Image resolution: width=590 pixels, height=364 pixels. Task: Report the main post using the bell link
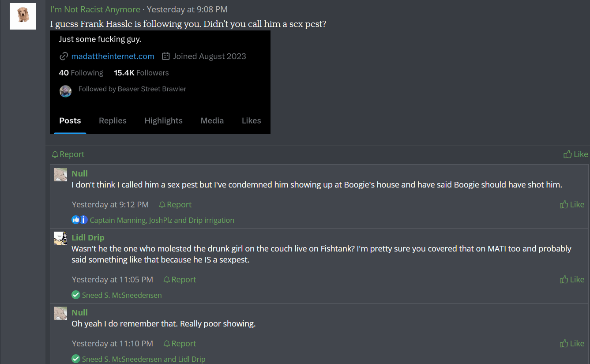[x=68, y=154]
